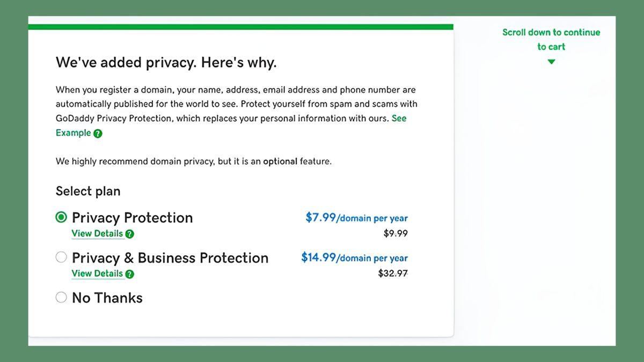Click the help icon beside See Example
Viewport: 644px width, 362px height.
[x=98, y=134]
